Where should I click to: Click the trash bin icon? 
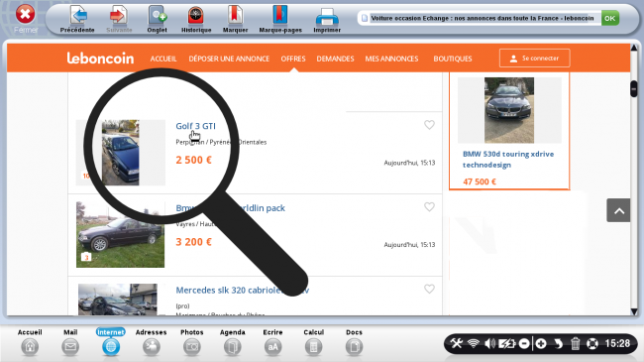pos(575,343)
